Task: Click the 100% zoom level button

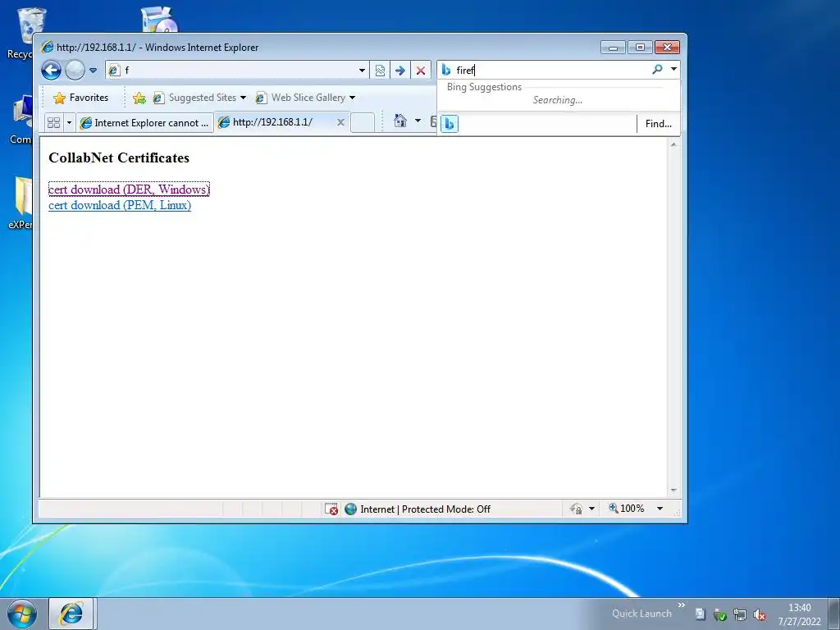Action: pyautogui.click(x=626, y=508)
